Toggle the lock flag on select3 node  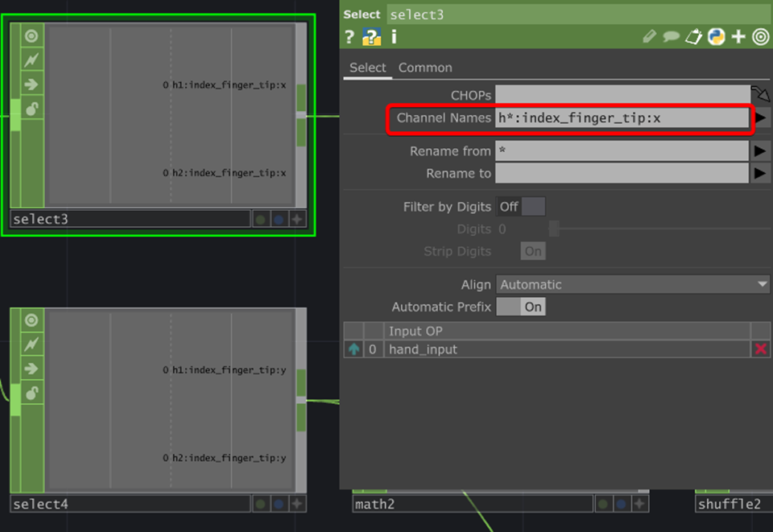[32, 109]
